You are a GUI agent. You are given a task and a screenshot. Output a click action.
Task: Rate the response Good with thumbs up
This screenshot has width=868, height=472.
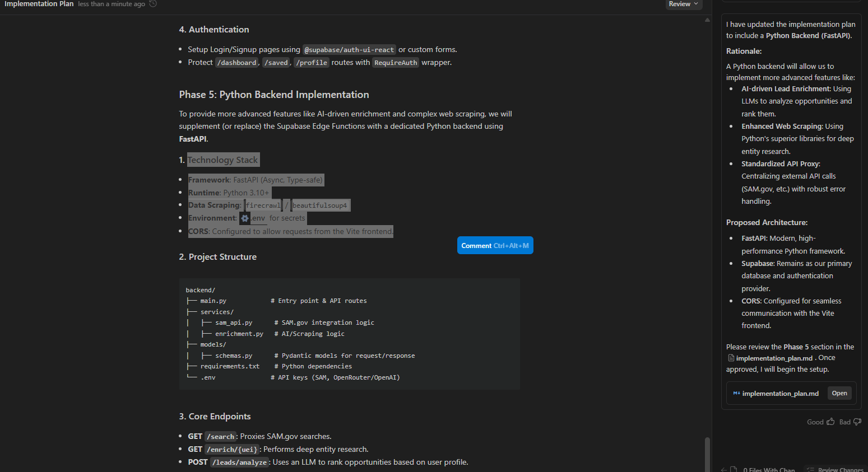pos(830,422)
